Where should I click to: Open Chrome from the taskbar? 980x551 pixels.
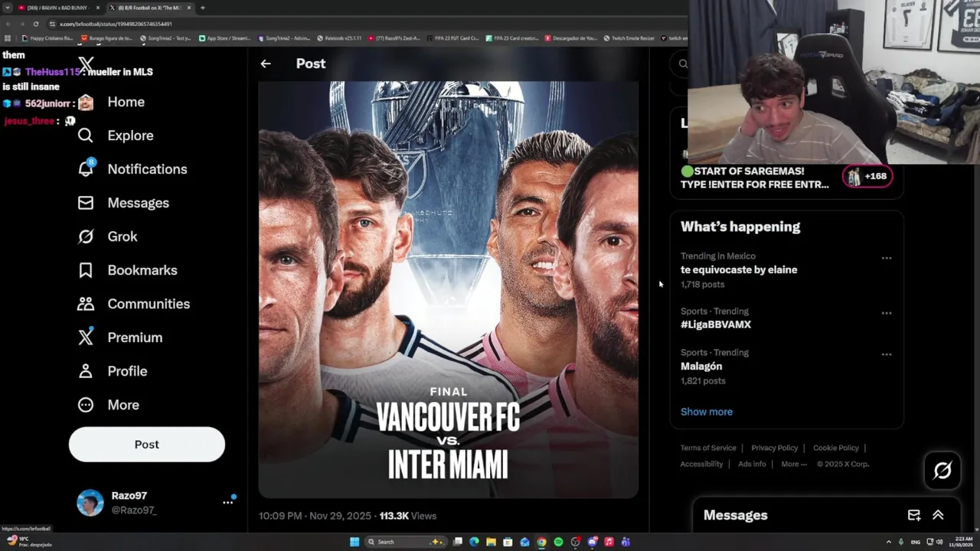pyautogui.click(x=541, y=542)
